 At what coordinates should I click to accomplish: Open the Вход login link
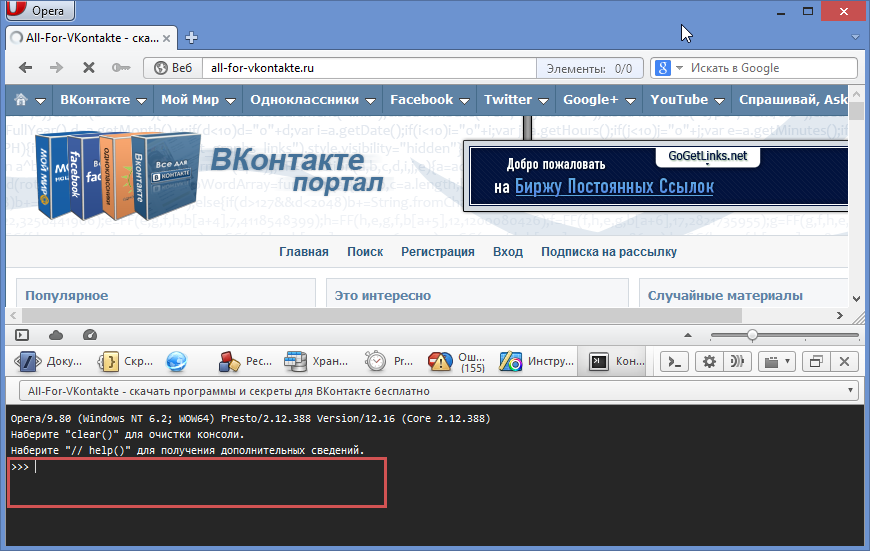pyautogui.click(x=508, y=252)
